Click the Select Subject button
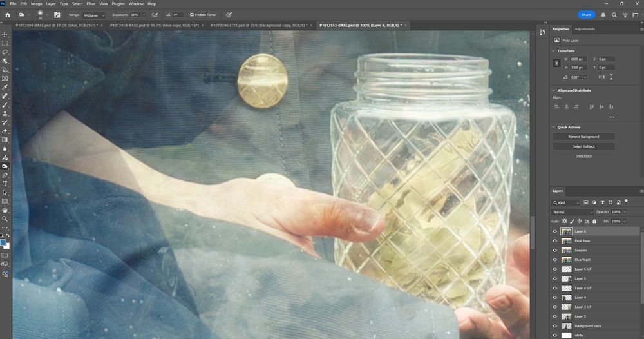This screenshot has height=339, width=644. pyautogui.click(x=583, y=146)
